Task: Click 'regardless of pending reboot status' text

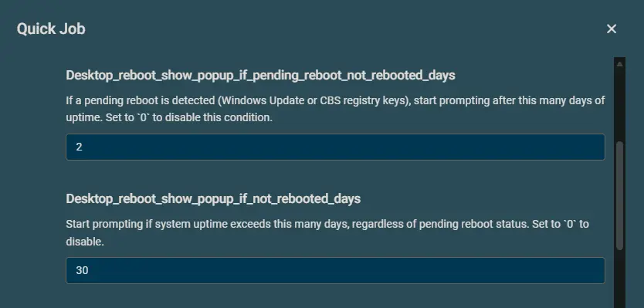Action: click(x=440, y=224)
